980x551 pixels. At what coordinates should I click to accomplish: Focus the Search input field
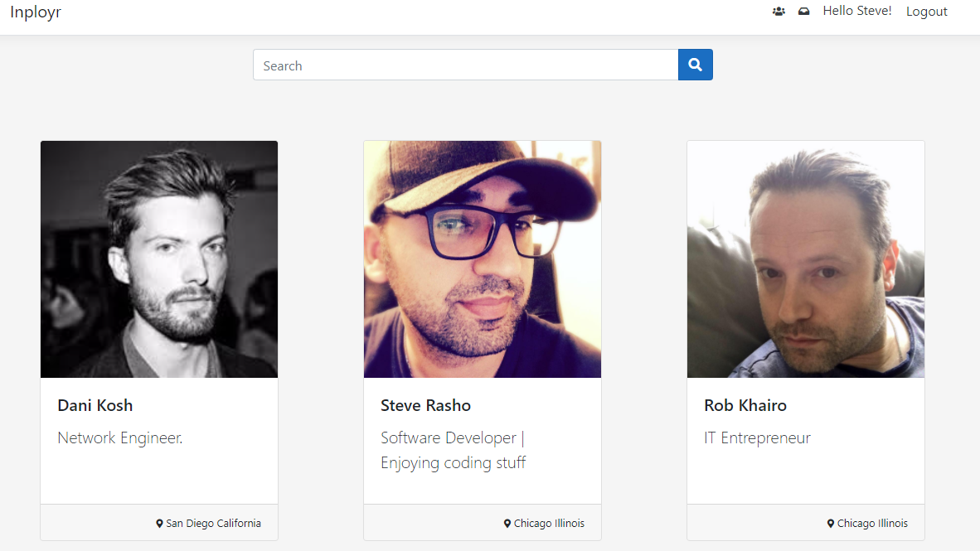point(465,65)
